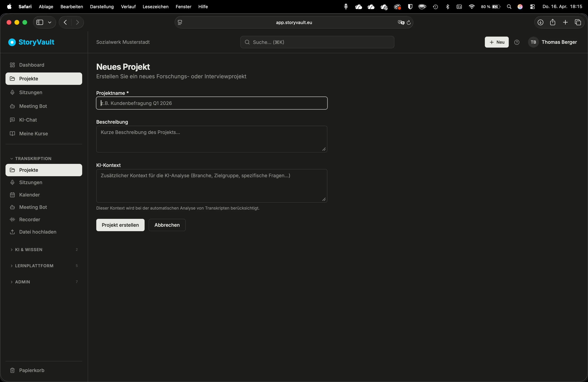Open Dashboard in the sidebar

(x=44, y=65)
